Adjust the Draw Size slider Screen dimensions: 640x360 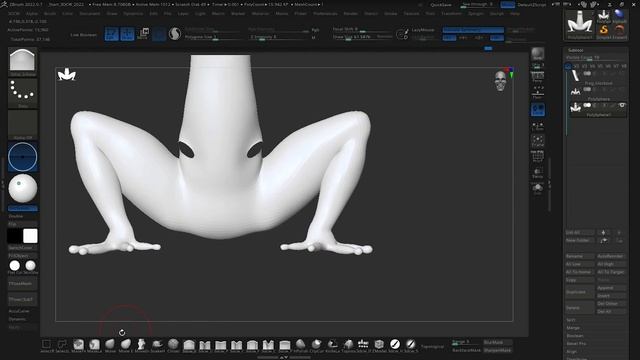[362, 37]
